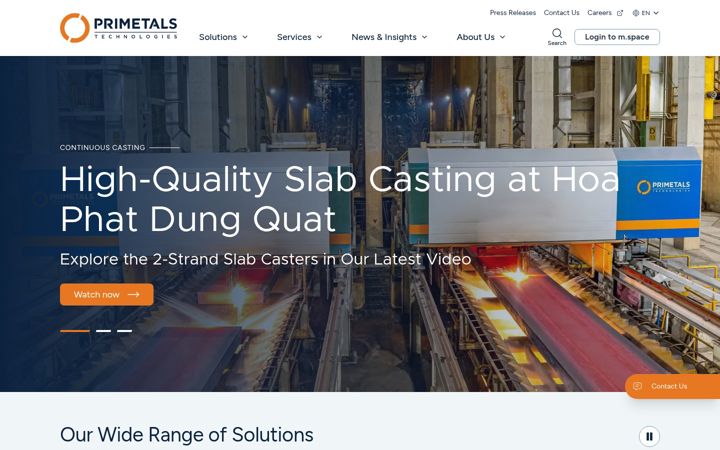The width and height of the screenshot is (720, 450).
Task: Open the Search magnifier icon
Action: tap(557, 33)
